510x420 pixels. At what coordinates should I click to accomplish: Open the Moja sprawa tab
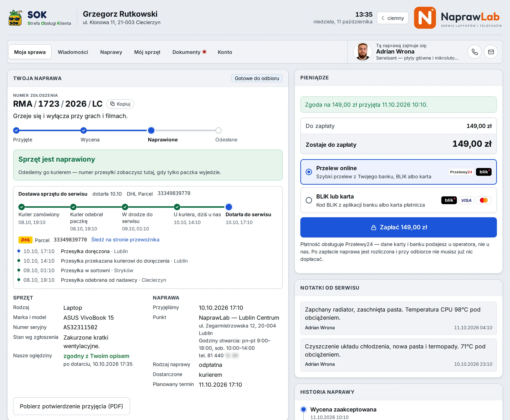30,52
